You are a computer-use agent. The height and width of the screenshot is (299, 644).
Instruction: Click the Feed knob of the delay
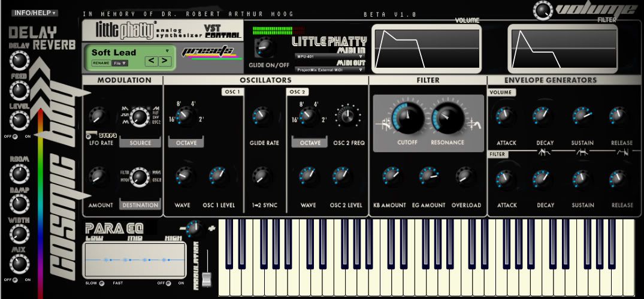click(x=19, y=90)
